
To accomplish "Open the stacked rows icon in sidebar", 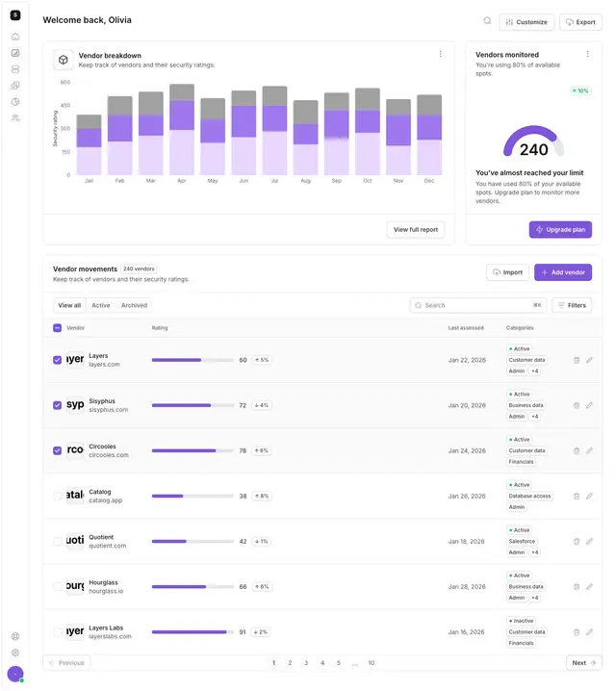I will pyautogui.click(x=15, y=69).
